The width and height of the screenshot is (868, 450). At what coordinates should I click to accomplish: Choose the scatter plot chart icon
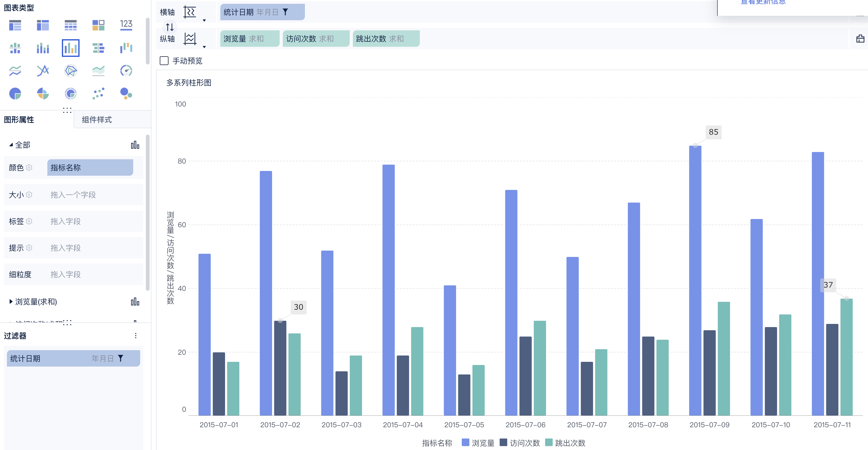[98, 94]
